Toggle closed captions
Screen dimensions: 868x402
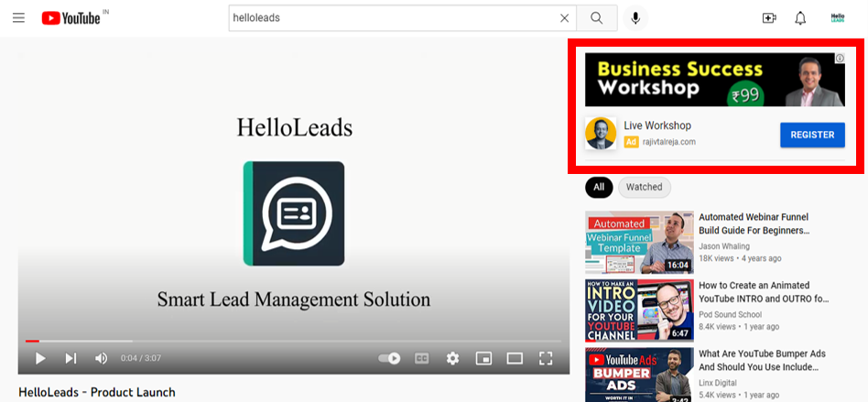422,358
